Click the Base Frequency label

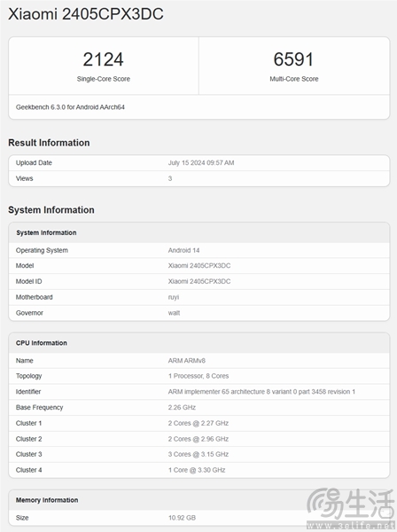pyautogui.click(x=39, y=408)
